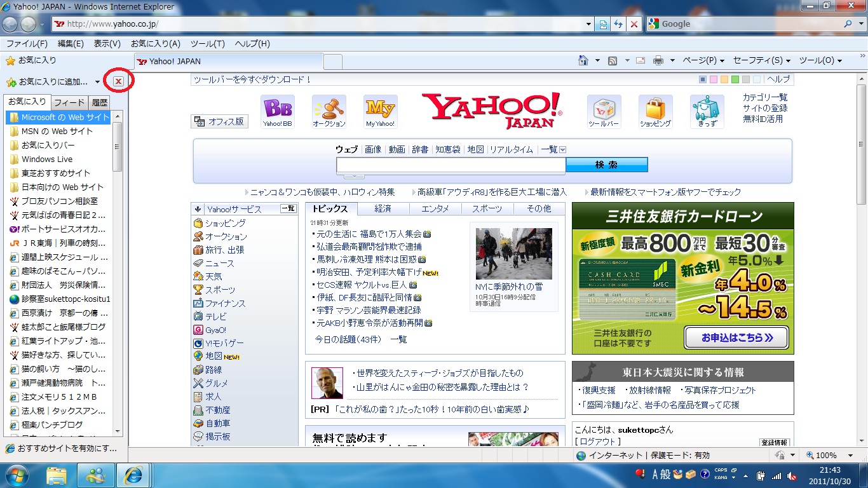
Task: Open Windows Explorer from the taskbar
Action: (x=57, y=475)
